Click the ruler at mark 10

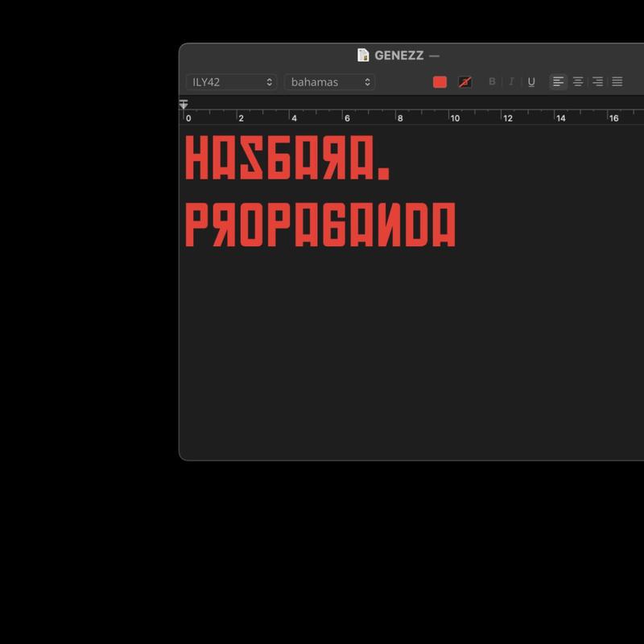[455, 118]
